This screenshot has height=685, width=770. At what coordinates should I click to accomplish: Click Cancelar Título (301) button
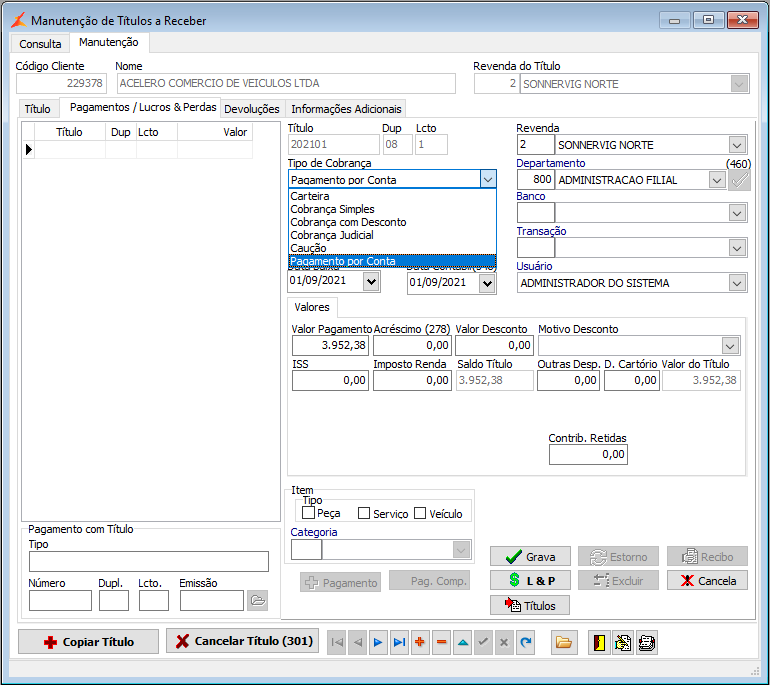243,640
